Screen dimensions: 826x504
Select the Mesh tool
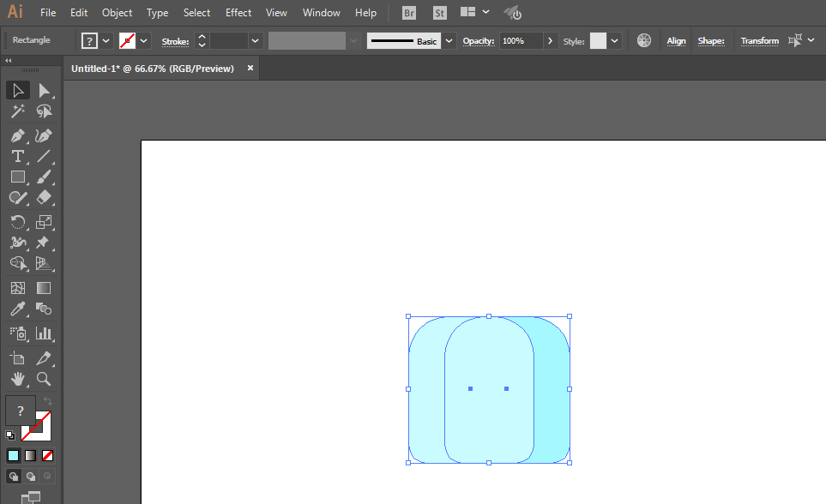[17, 288]
